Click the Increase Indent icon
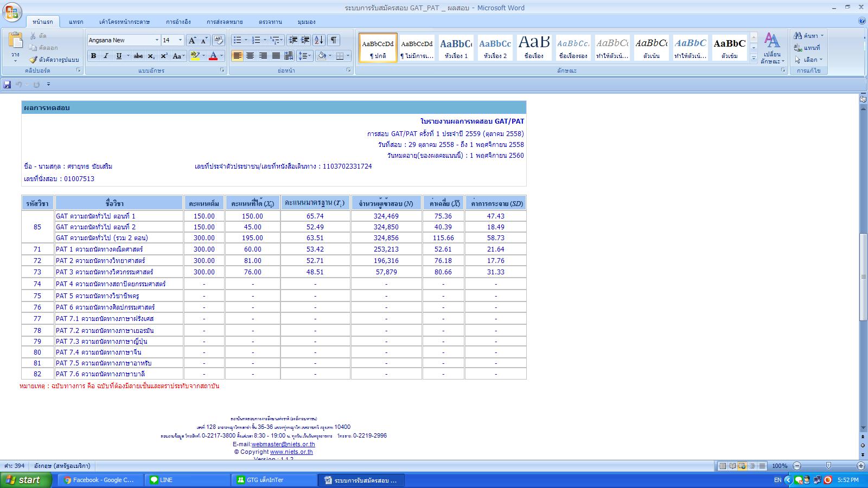 [x=305, y=40]
